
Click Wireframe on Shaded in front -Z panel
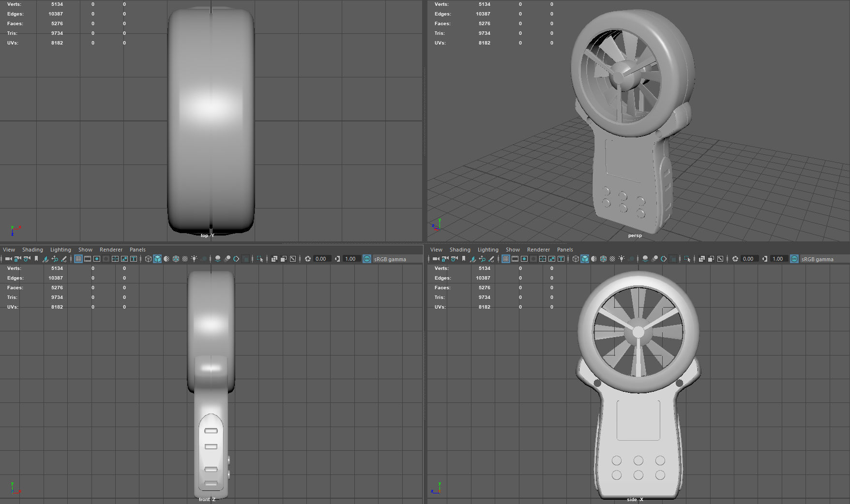pyautogui.click(x=176, y=259)
